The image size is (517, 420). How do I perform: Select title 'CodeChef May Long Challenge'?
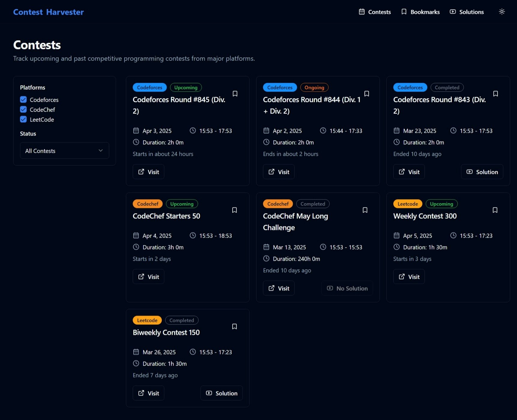click(296, 222)
